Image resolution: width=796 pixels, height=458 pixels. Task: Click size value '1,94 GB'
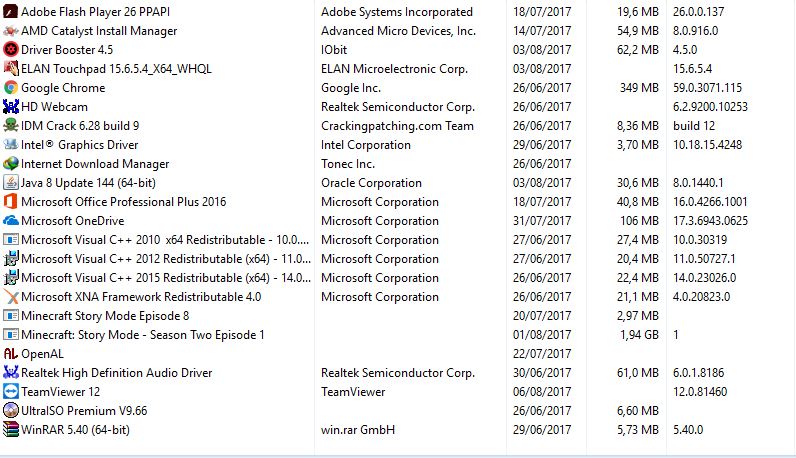click(x=639, y=335)
